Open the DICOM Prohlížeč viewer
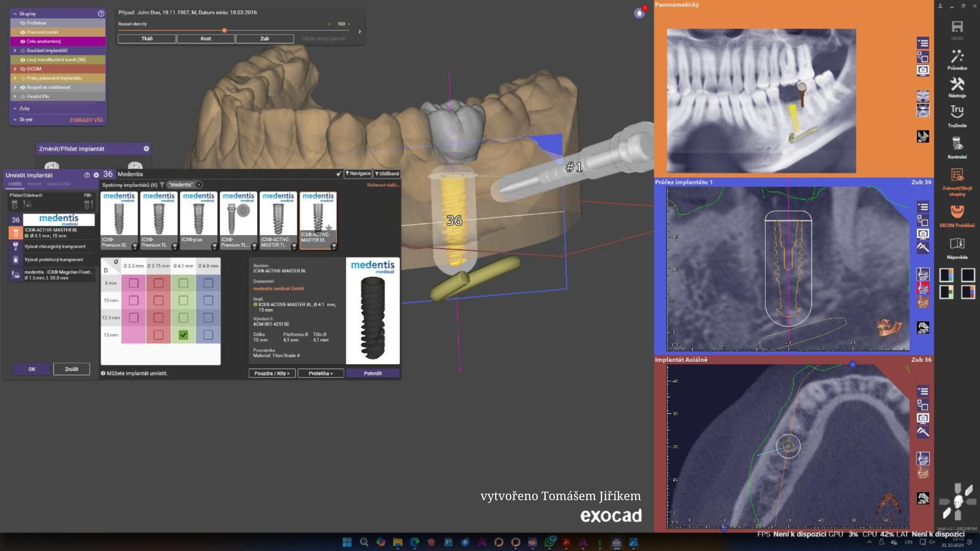 click(x=957, y=216)
